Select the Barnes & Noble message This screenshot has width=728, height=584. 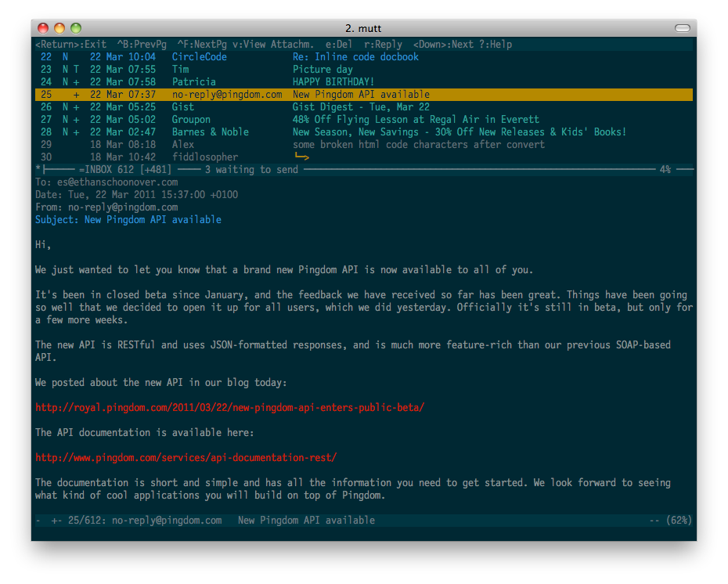tap(459, 132)
